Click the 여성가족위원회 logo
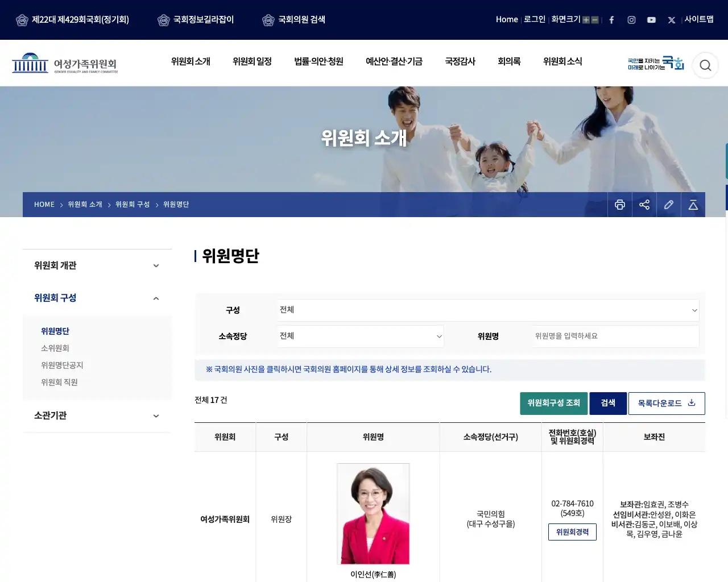This screenshot has width=728, height=582. click(65, 63)
